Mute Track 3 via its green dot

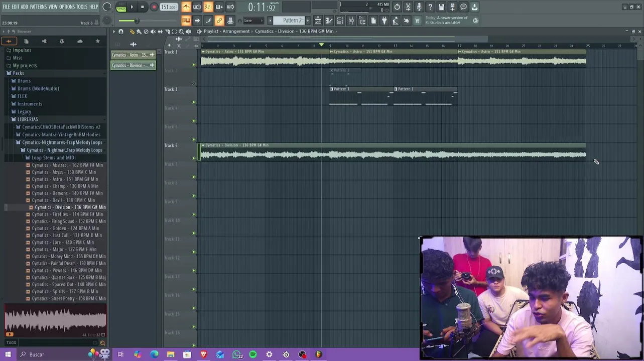(x=194, y=102)
